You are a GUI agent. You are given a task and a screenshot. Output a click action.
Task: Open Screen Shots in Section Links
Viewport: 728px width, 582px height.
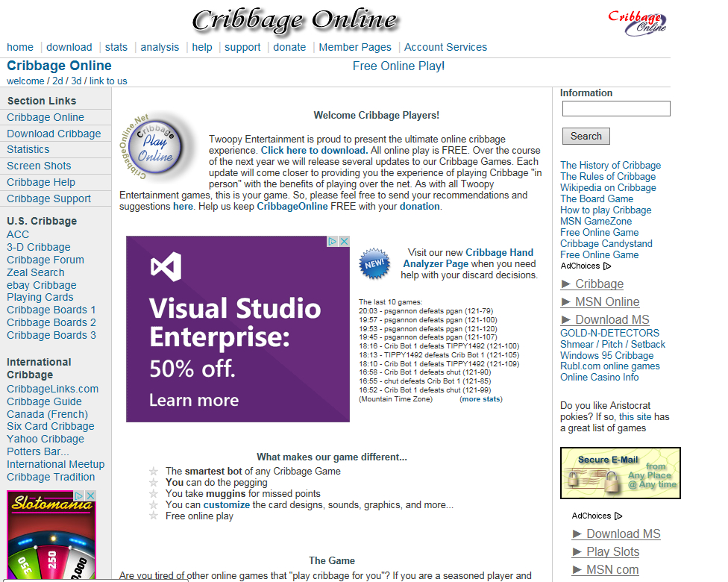coord(39,166)
